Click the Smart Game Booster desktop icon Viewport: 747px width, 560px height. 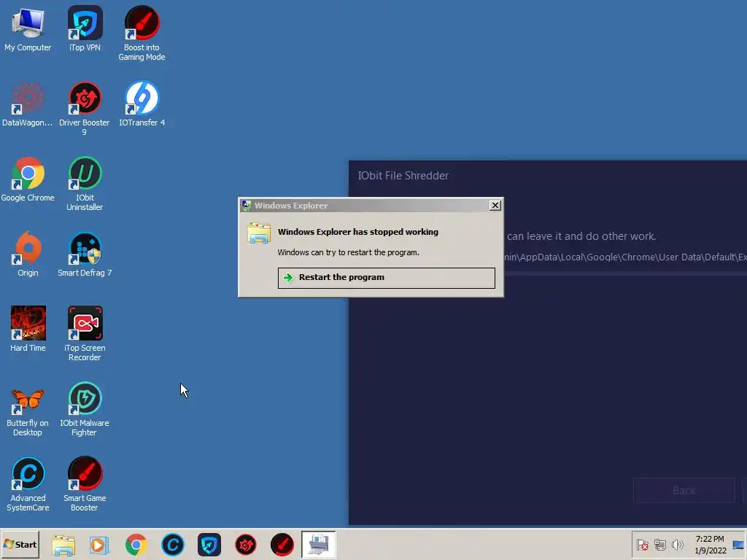pyautogui.click(x=85, y=484)
